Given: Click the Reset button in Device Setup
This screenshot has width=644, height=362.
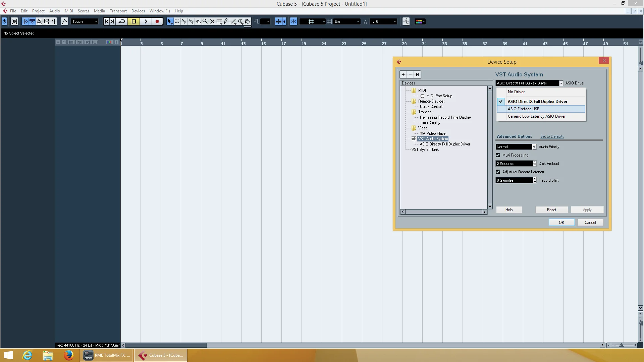Looking at the screenshot, I should coord(551,209).
